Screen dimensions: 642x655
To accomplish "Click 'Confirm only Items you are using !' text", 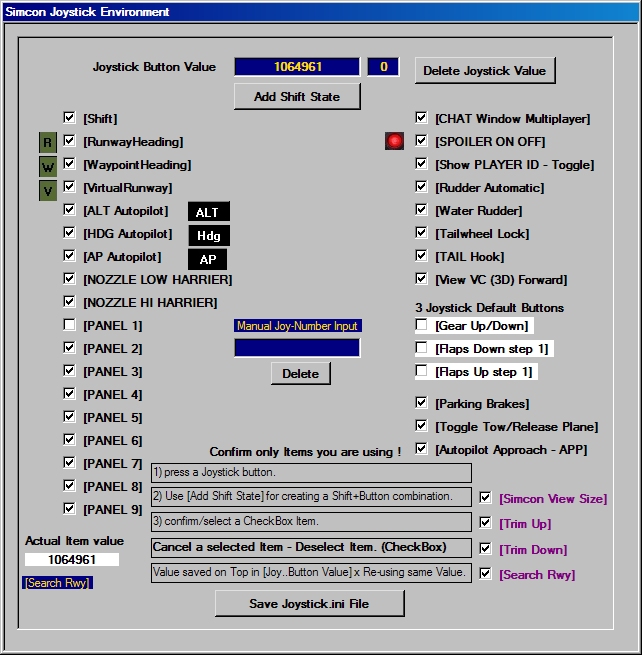I will 305,452.
